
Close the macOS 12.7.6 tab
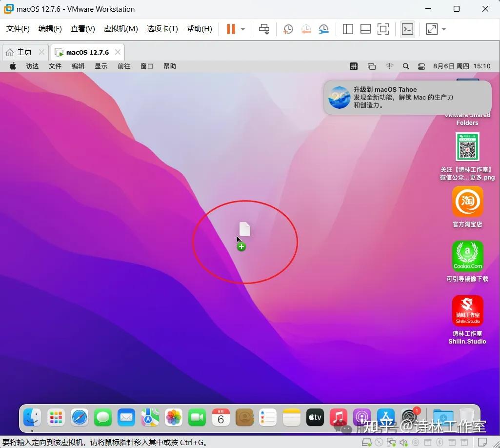[118, 52]
